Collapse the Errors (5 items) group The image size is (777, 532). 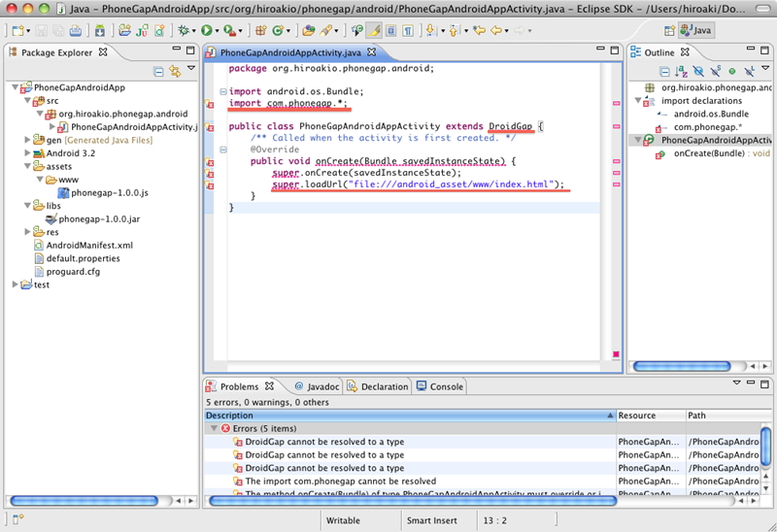214,428
